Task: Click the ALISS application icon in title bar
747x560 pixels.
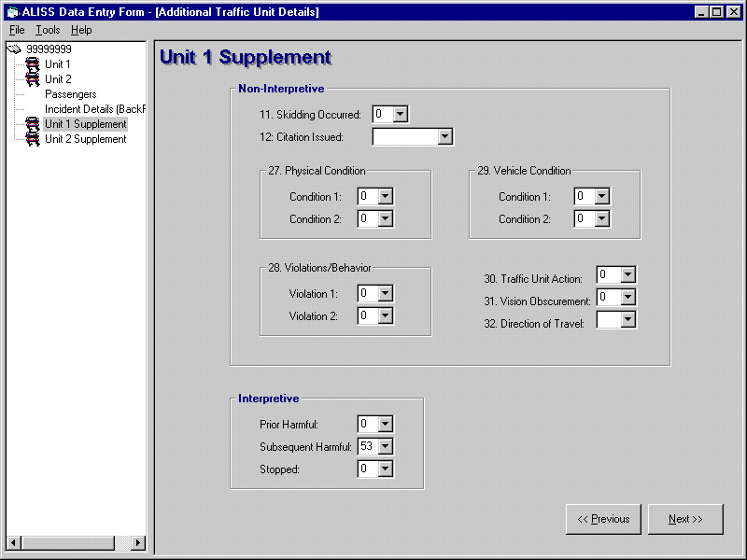Action: click(12, 12)
